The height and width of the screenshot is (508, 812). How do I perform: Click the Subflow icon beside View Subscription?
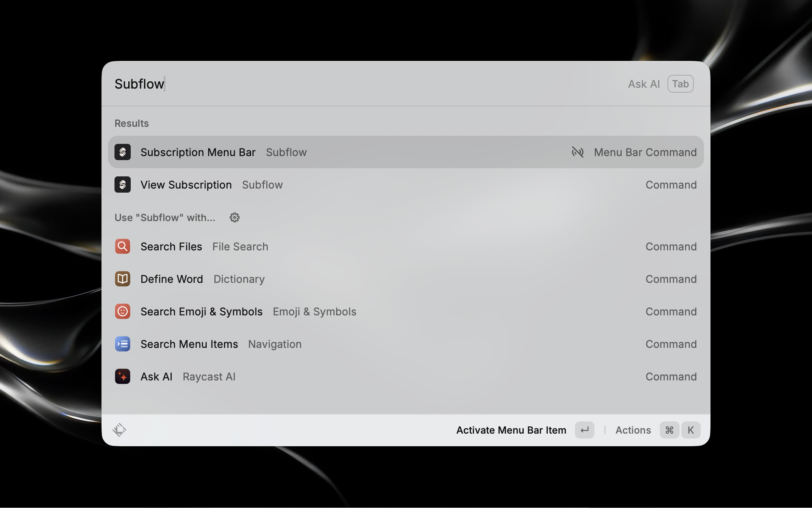pyautogui.click(x=123, y=185)
